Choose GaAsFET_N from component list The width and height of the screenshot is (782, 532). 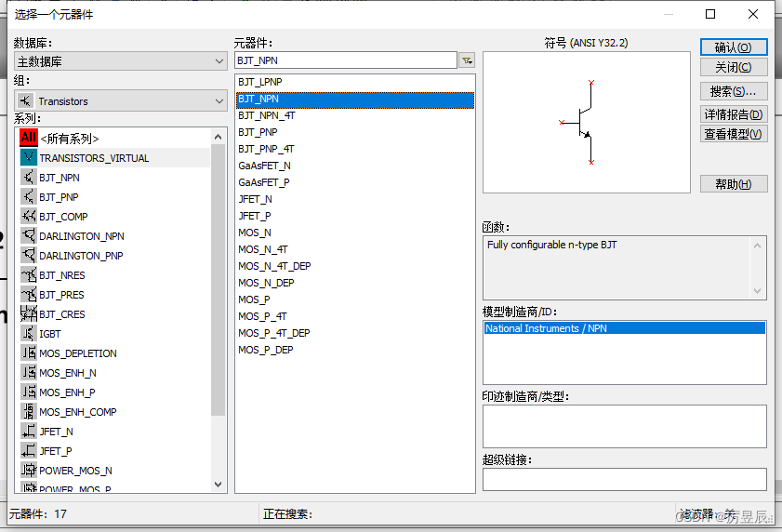pyautogui.click(x=264, y=166)
